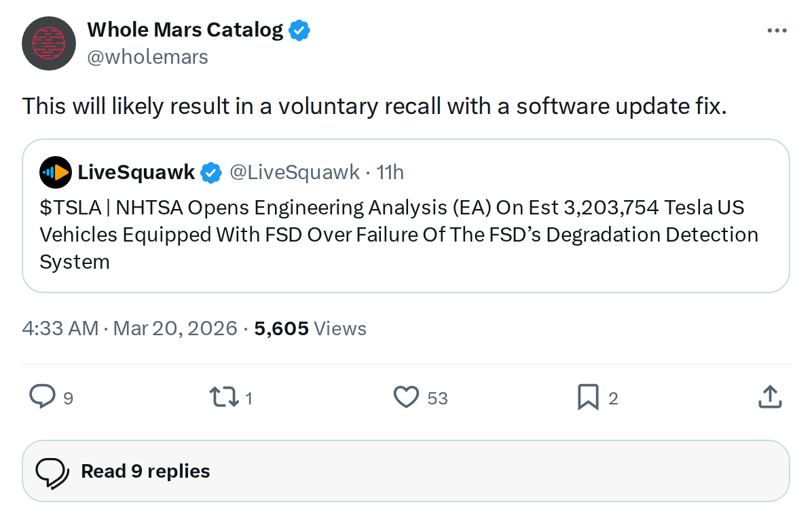Click the retweet icon to repost
The image size is (812, 513).
[223, 397]
